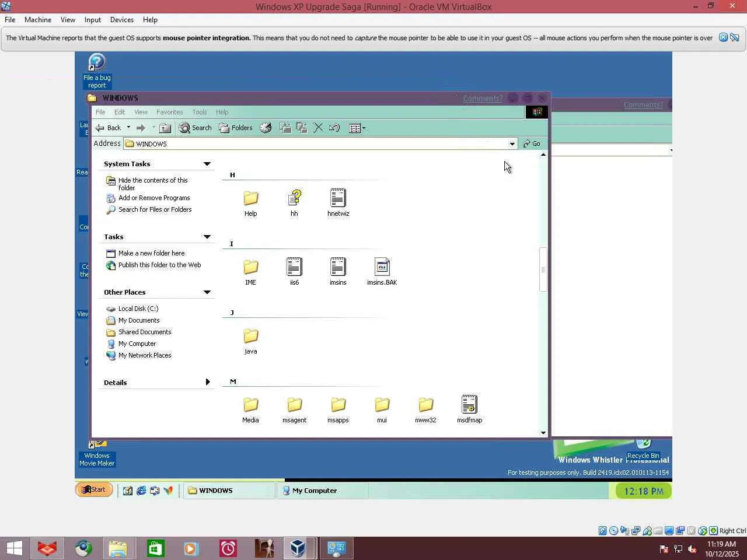
Task: Collapse the Other Places section
Action: coord(207,292)
